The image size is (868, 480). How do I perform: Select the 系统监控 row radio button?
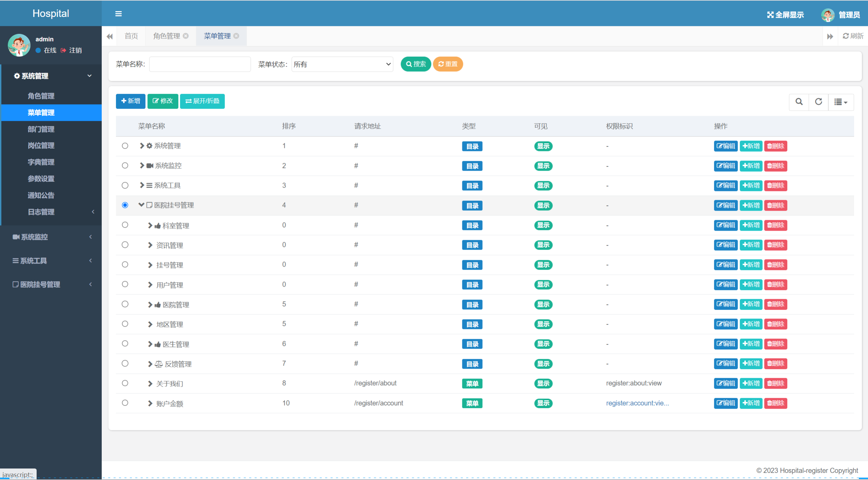[x=125, y=166]
